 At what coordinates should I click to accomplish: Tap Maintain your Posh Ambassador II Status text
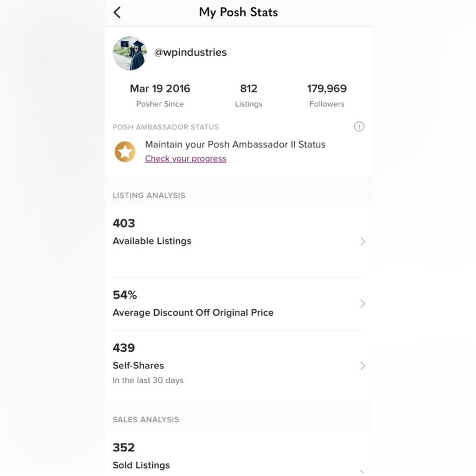click(x=235, y=145)
